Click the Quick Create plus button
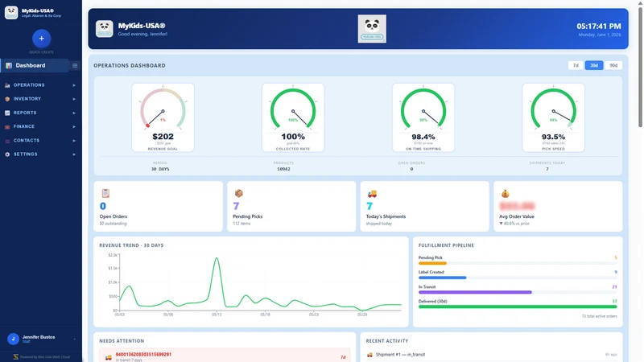Screen dimensions: 644x362 (x=42, y=39)
